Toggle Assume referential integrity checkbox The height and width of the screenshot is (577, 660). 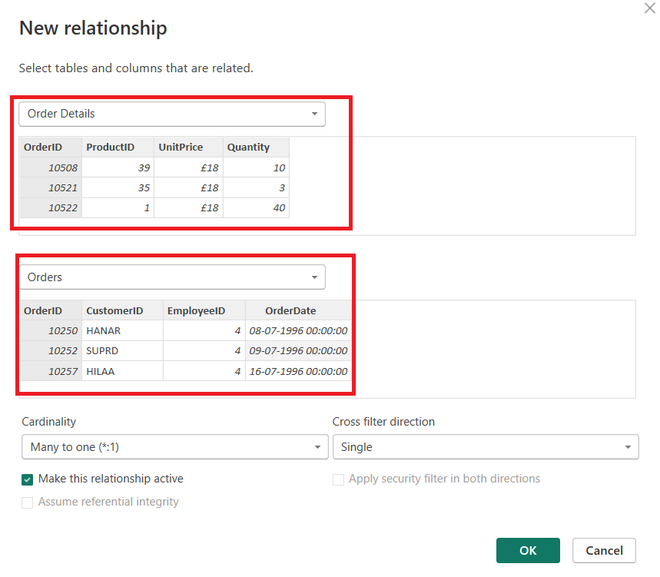(27, 502)
